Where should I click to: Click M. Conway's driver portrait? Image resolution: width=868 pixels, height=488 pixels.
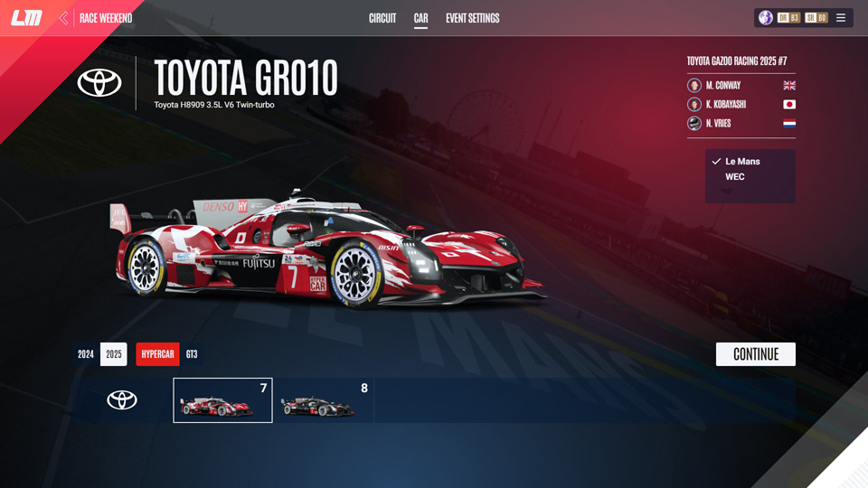694,85
